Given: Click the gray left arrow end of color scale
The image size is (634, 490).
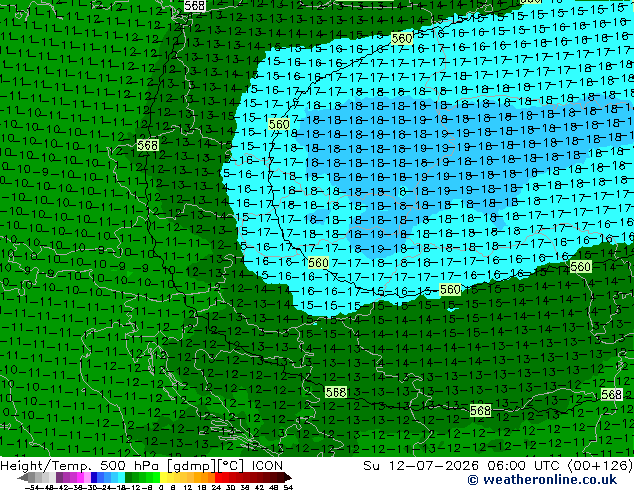Looking at the screenshot, I should click(23, 478).
